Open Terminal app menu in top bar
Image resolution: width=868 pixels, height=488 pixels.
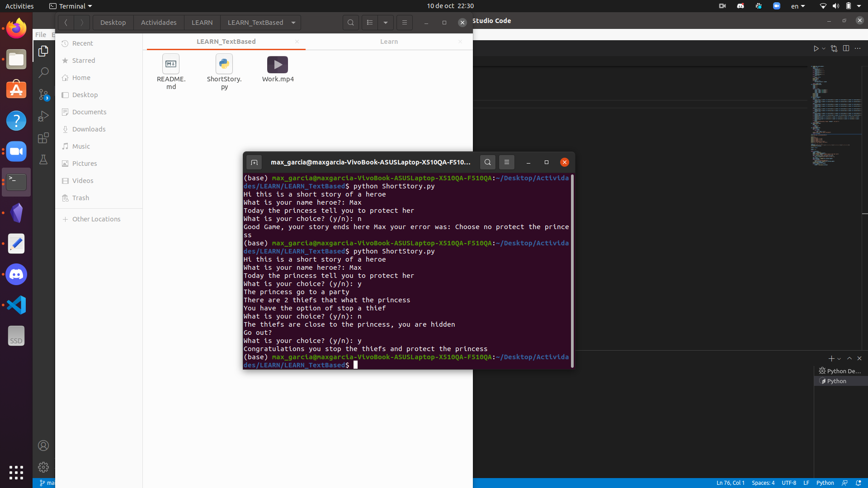pyautogui.click(x=71, y=6)
